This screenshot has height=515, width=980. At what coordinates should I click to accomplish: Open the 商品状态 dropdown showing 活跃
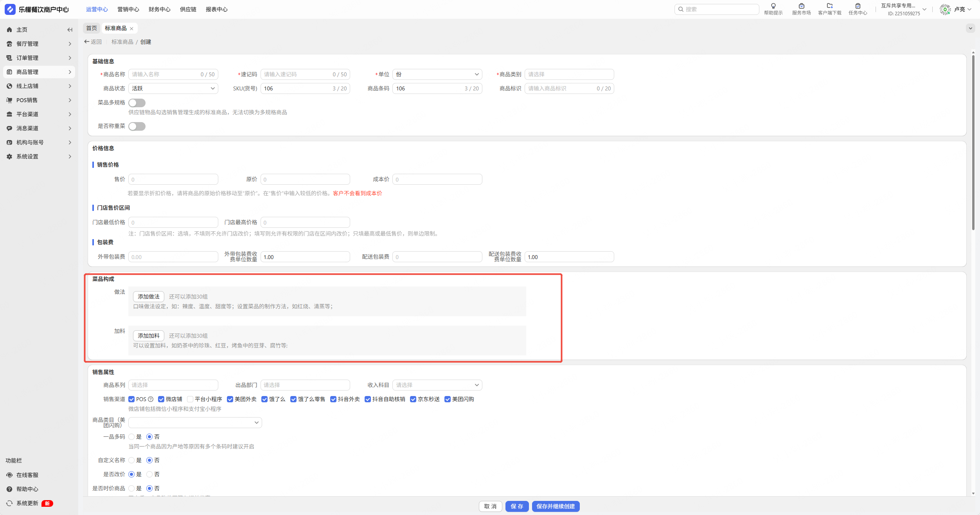pos(173,88)
